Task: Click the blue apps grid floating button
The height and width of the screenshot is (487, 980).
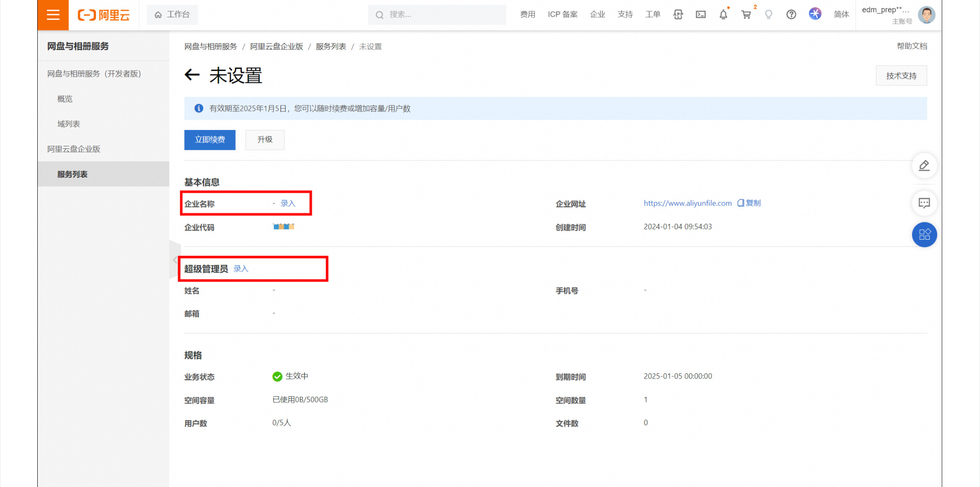Action: 924,235
